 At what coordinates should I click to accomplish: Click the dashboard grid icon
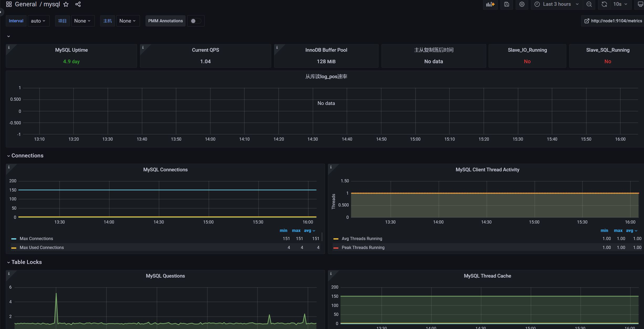[x=9, y=4]
